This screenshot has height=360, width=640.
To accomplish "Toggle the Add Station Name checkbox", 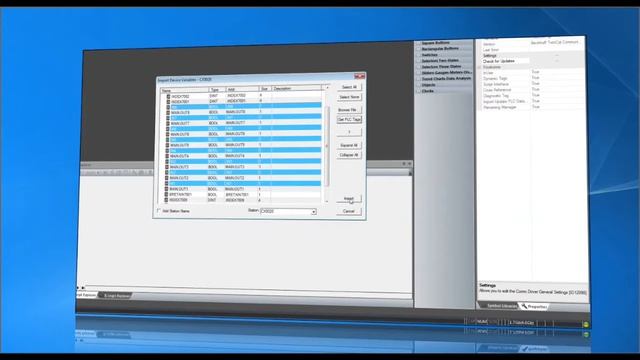I will click(159, 211).
